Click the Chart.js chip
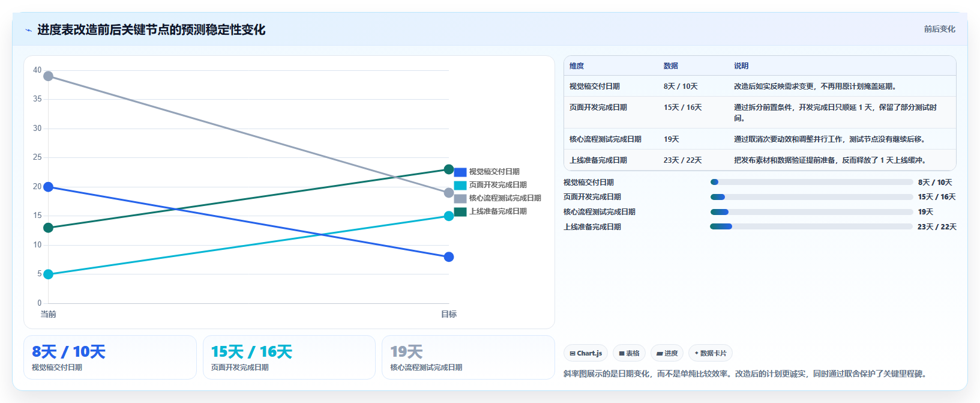This screenshot has width=980, height=403. [586, 353]
